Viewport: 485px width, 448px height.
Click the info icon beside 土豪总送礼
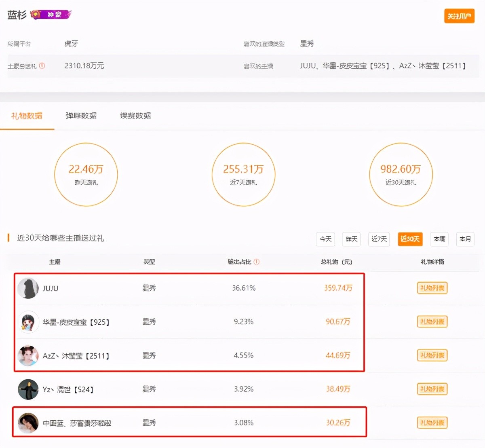42,66
